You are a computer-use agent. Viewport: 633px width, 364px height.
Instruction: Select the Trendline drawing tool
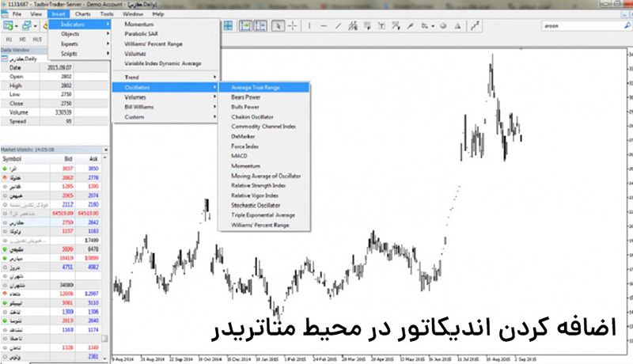[339, 26]
